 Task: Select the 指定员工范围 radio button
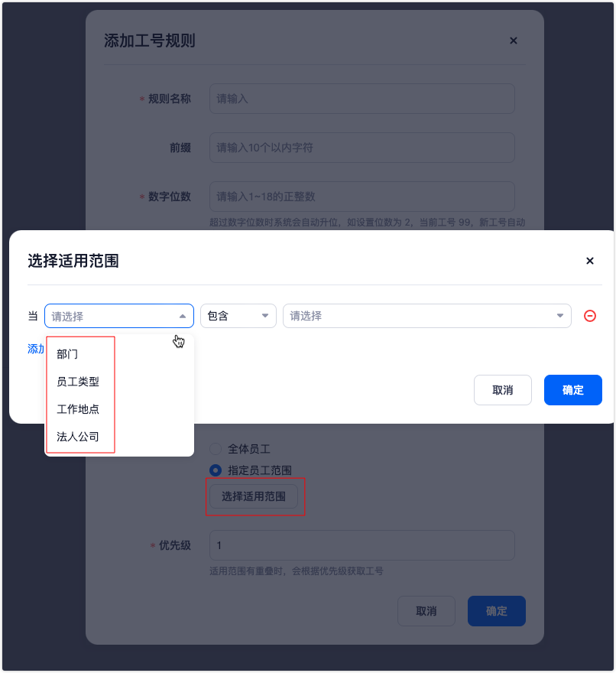point(216,470)
